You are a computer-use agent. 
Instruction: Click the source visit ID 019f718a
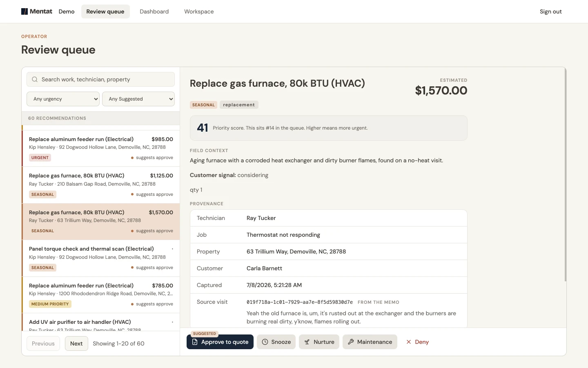pyautogui.click(x=300, y=302)
